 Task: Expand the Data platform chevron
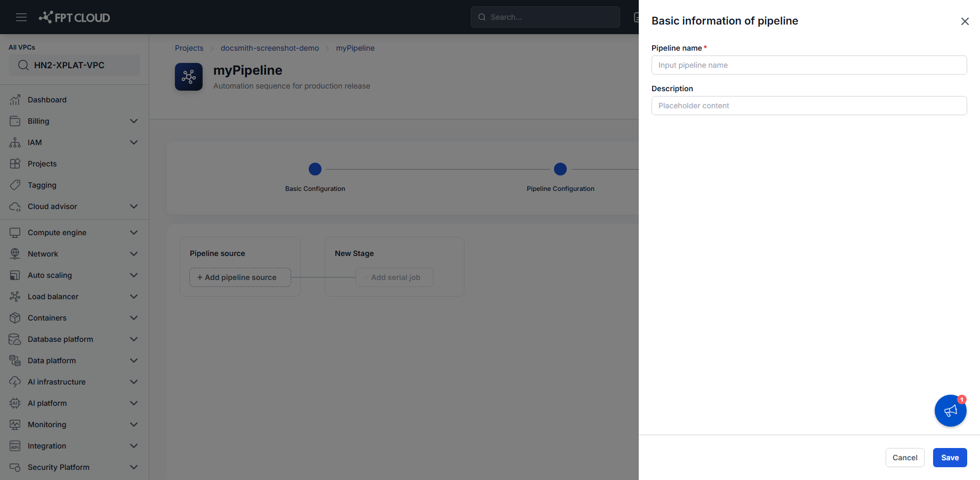pyautogui.click(x=134, y=361)
